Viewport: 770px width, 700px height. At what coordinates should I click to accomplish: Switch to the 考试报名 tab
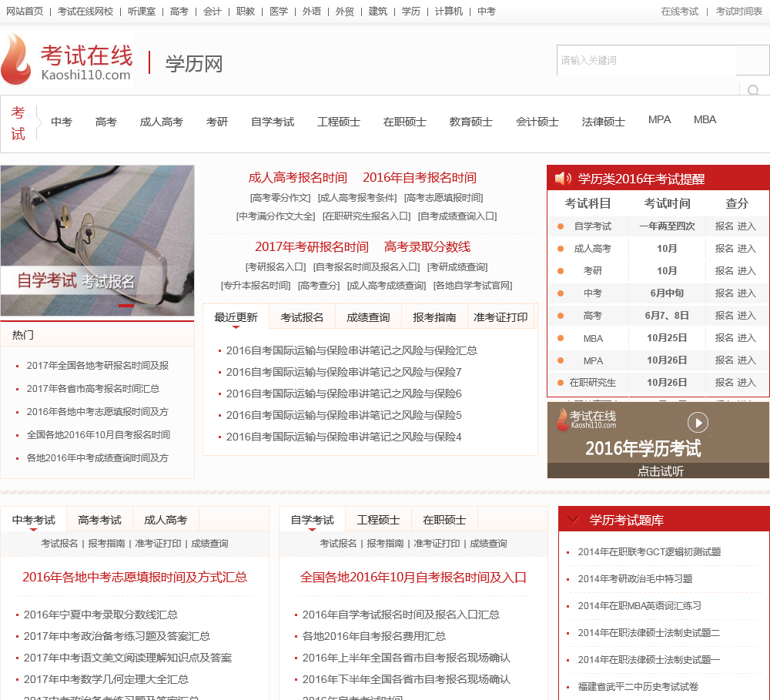click(x=302, y=317)
